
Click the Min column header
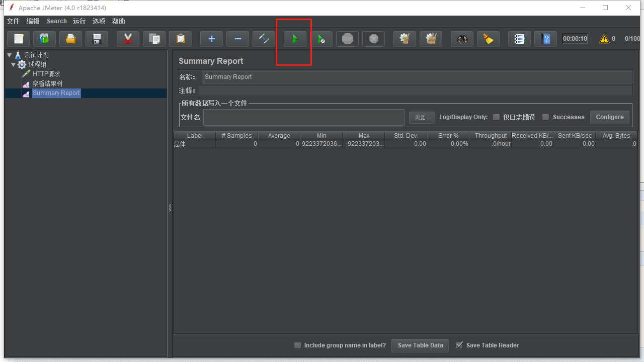(x=321, y=136)
